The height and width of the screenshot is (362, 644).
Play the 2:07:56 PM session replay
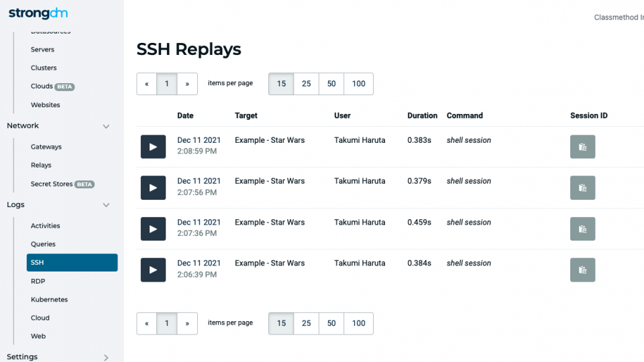pyautogui.click(x=153, y=188)
